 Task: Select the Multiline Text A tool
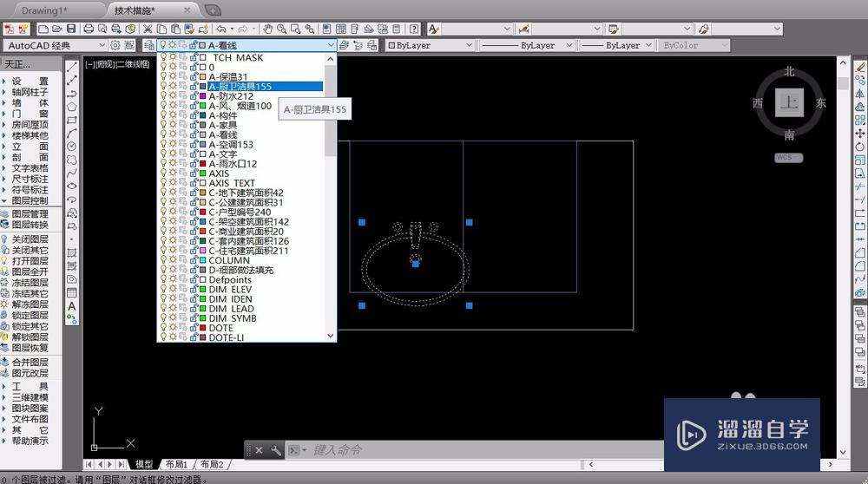[x=72, y=306]
